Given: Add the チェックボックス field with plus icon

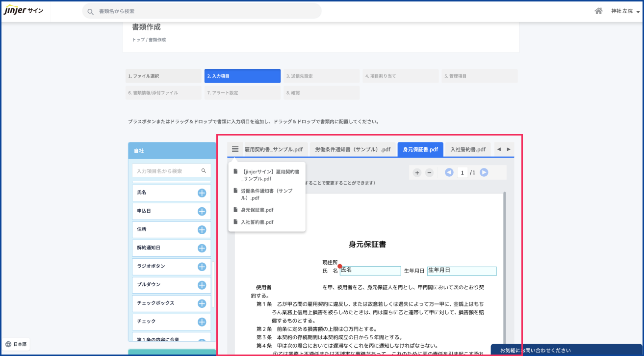Looking at the screenshot, I should [x=202, y=303].
